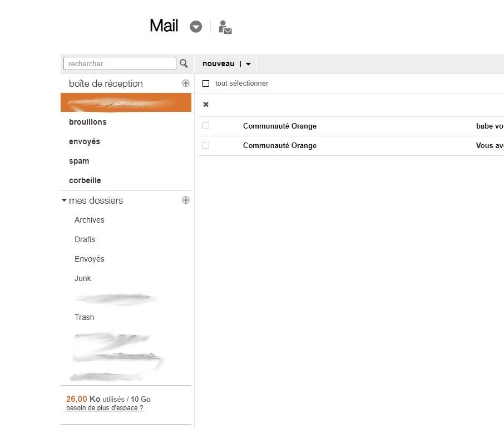Open contacts via the address book icon
This screenshot has height=428, width=504.
tap(225, 26)
